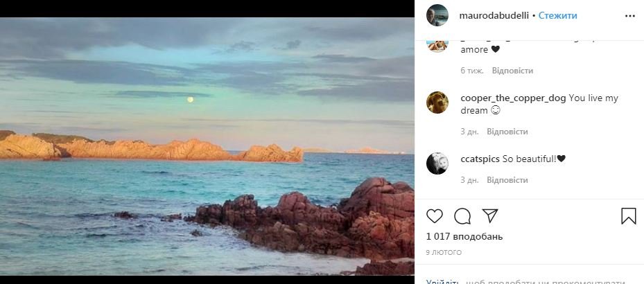Viewport: 644px width, 284px height.
Task: Visit cooper_the_copper_dog's profile by username
Action: pyautogui.click(x=513, y=98)
